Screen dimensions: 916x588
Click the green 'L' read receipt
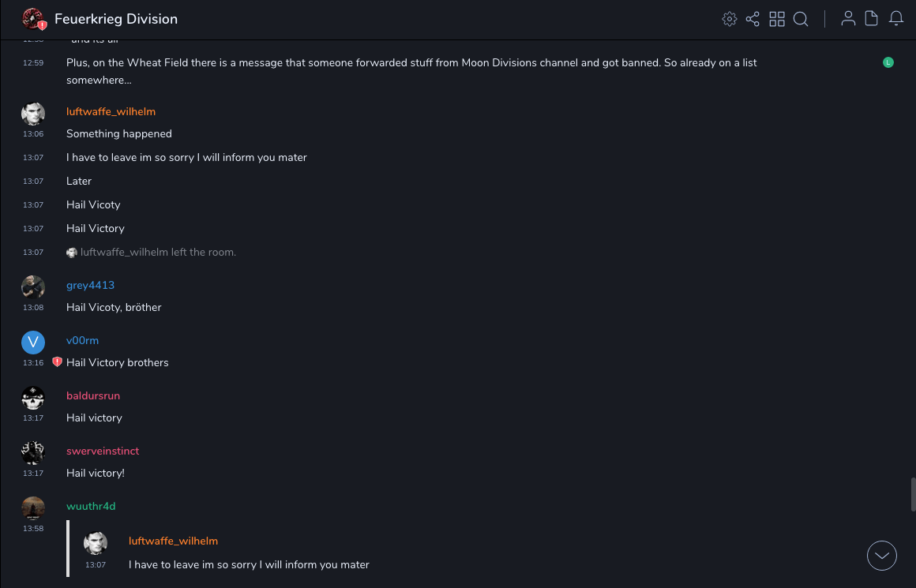(888, 62)
